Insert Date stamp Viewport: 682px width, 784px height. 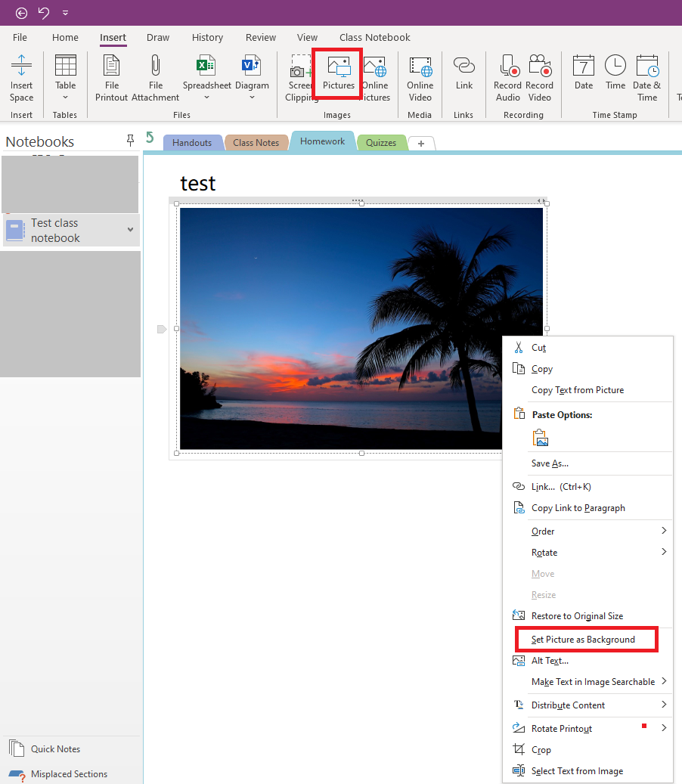(x=584, y=73)
